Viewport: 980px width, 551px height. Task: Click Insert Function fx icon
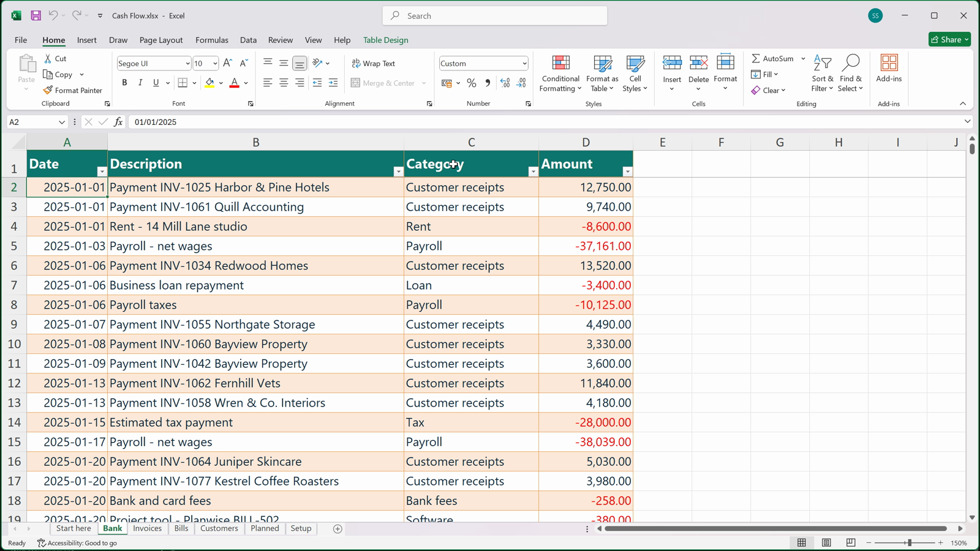[x=118, y=122]
